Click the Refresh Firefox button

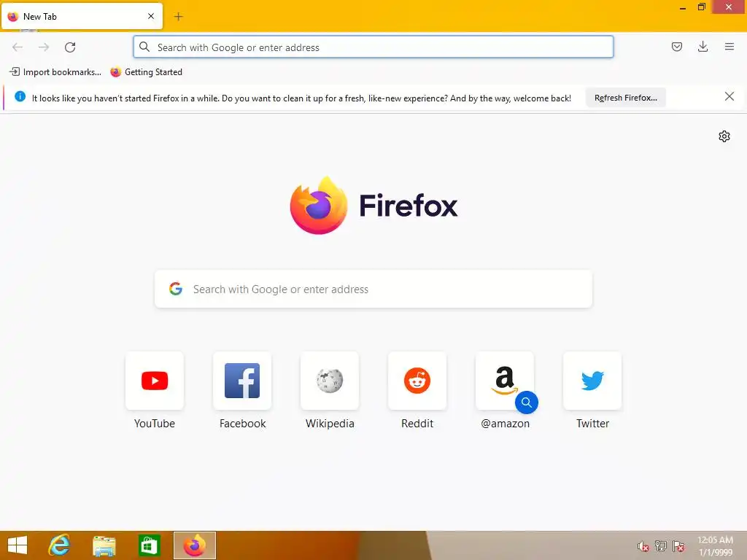625,98
